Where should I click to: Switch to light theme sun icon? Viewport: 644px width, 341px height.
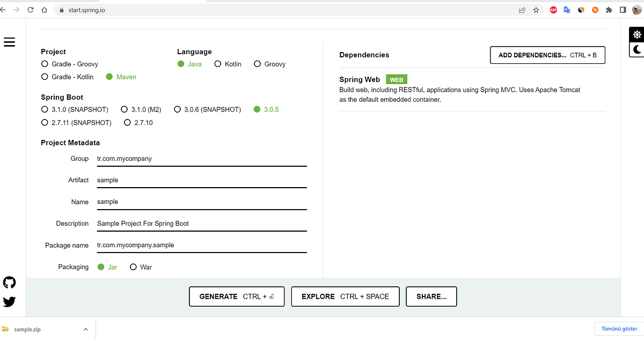point(636,35)
